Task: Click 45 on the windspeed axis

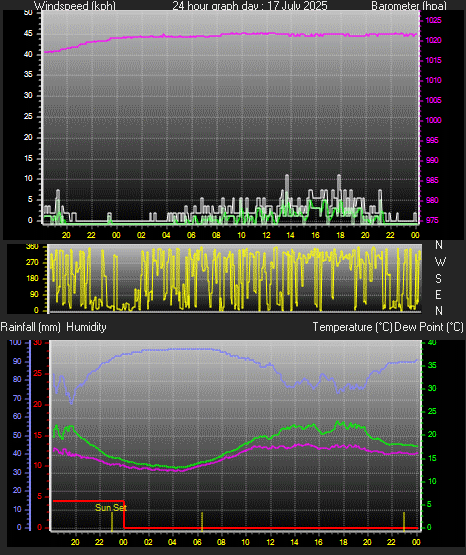Action: [28, 34]
